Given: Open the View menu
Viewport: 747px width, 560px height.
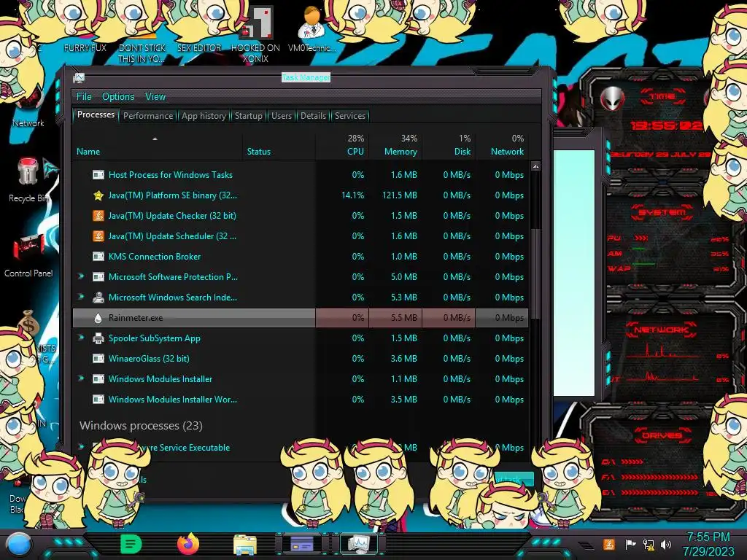Looking at the screenshot, I should (155, 97).
